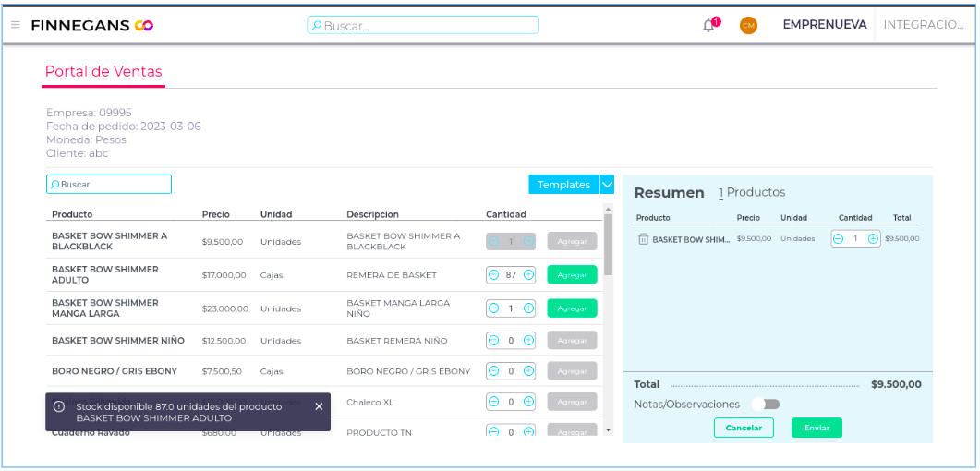Select the Portal de Ventas tab
This screenshot has height=471, width=980.
[x=103, y=72]
